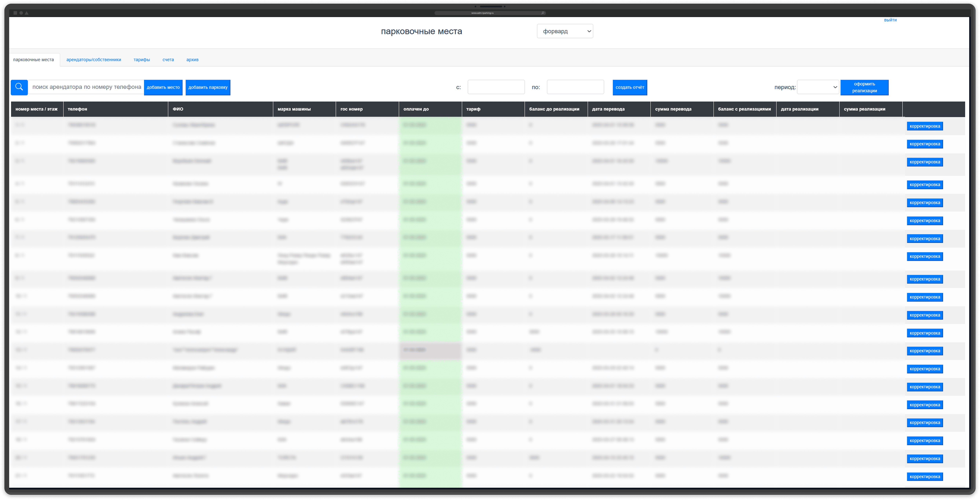The image size is (980, 500).
Task: Click 'корректировка' in the last visible table row
Action: (924, 476)
